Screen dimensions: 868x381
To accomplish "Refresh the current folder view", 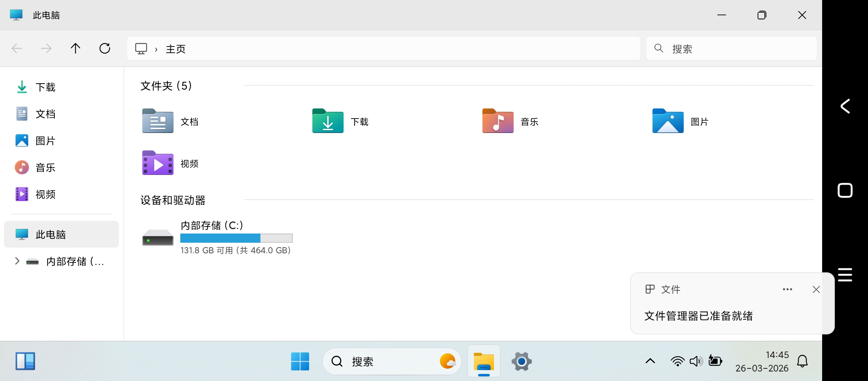I will click(x=105, y=48).
